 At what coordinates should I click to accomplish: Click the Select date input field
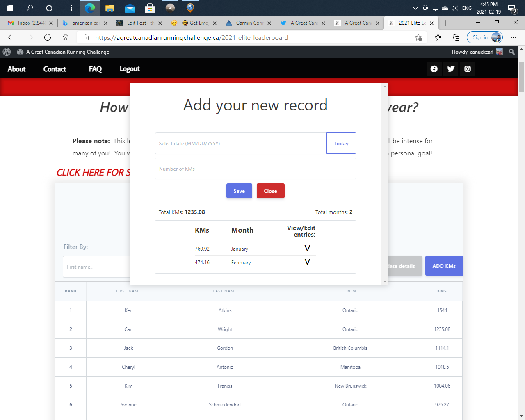pyautogui.click(x=240, y=143)
